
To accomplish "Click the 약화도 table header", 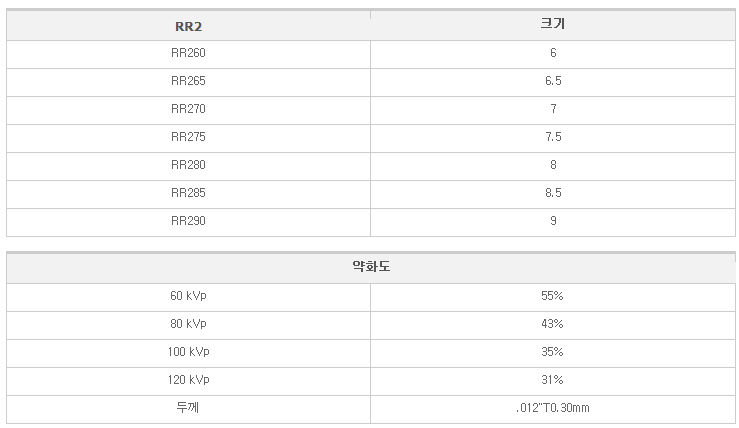I will 371,266.
